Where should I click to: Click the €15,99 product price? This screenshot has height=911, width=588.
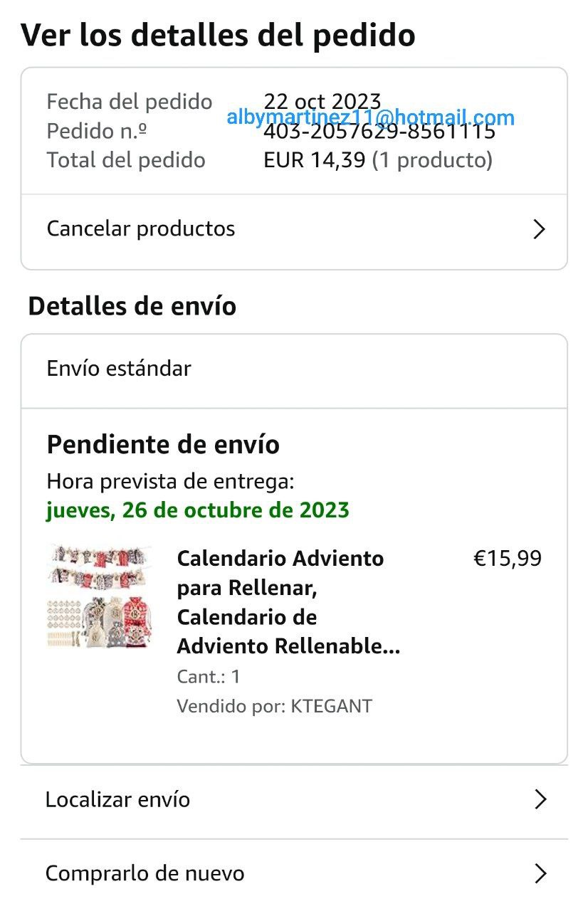point(508,559)
